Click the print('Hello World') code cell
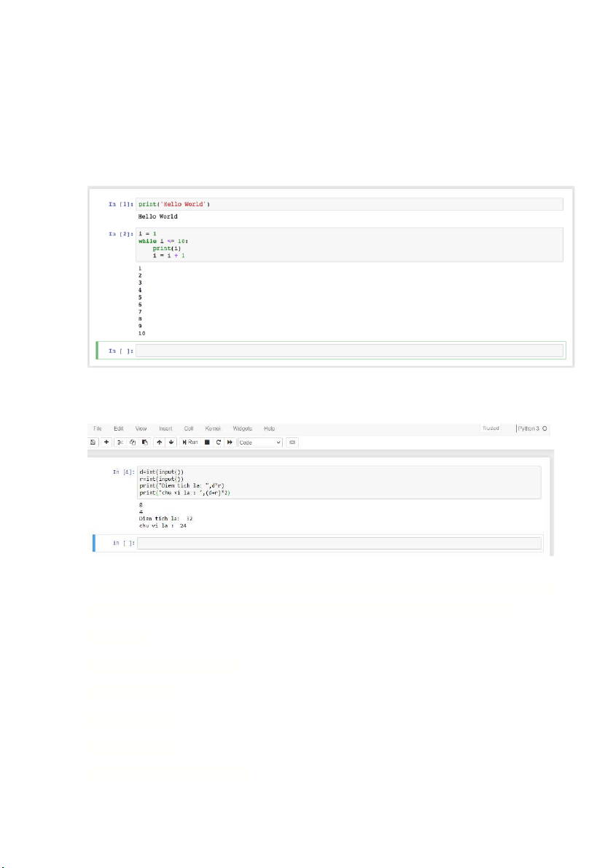The image size is (613, 868). pyautogui.click(x=349, y=204)
